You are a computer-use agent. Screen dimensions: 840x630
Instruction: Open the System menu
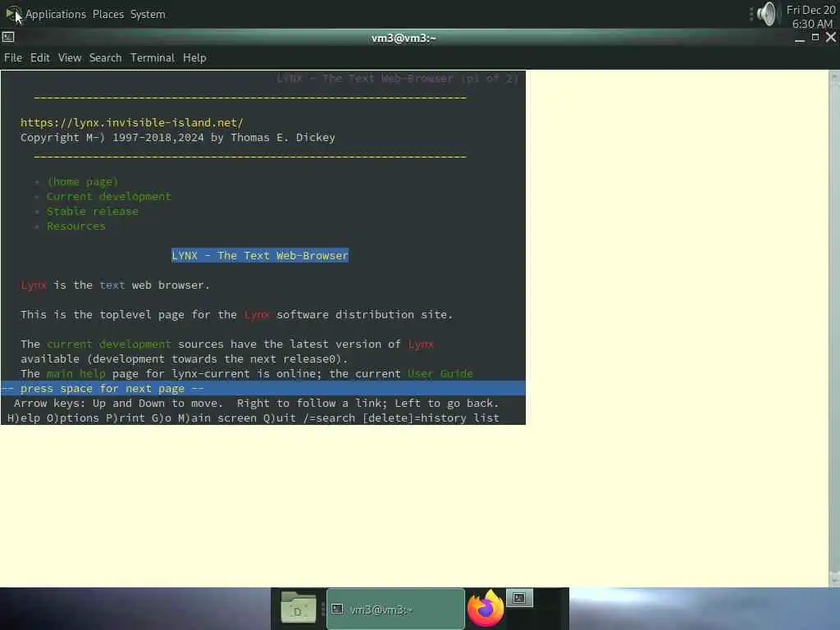click(x=148, y=14)
